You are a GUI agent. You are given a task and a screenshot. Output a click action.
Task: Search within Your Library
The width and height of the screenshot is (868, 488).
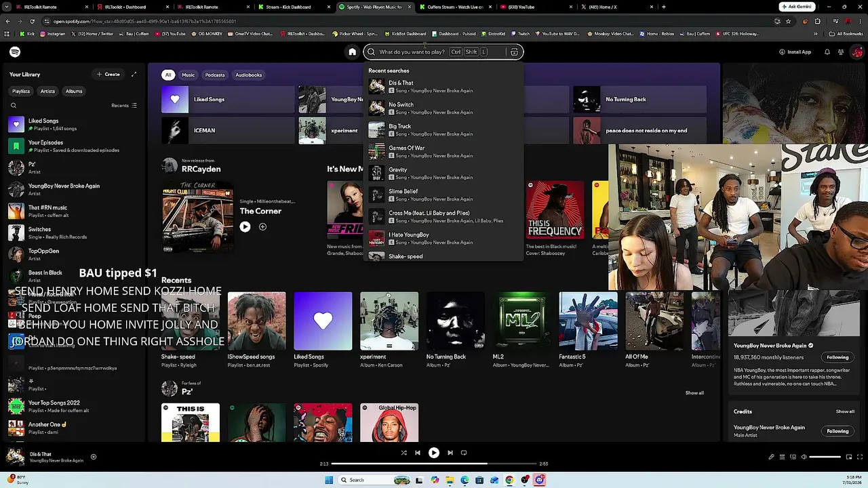pos(14,106)
